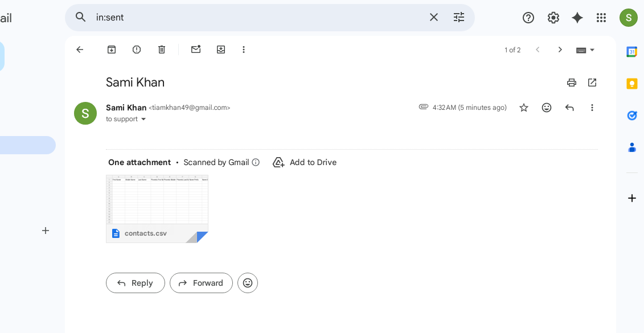The height and width of the screenshot is (333, 644).
Task: Click the Reply button below the attachment
Action: (x=136, y=283)
